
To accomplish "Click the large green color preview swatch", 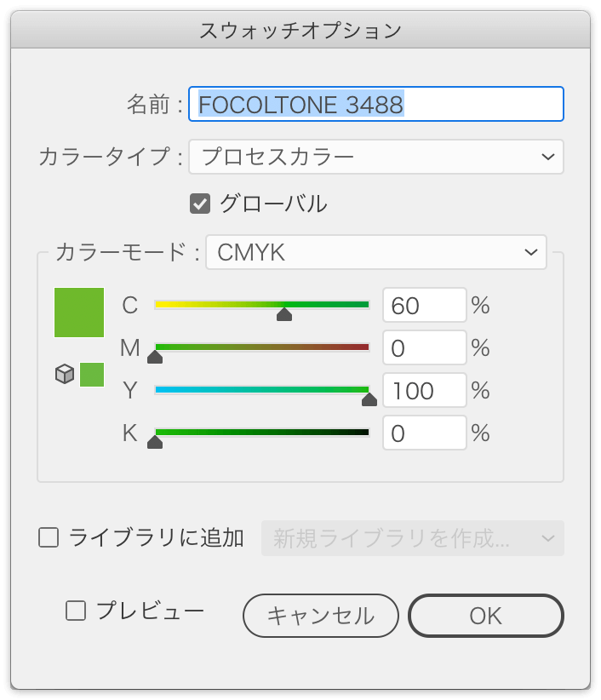I will 79,313.
